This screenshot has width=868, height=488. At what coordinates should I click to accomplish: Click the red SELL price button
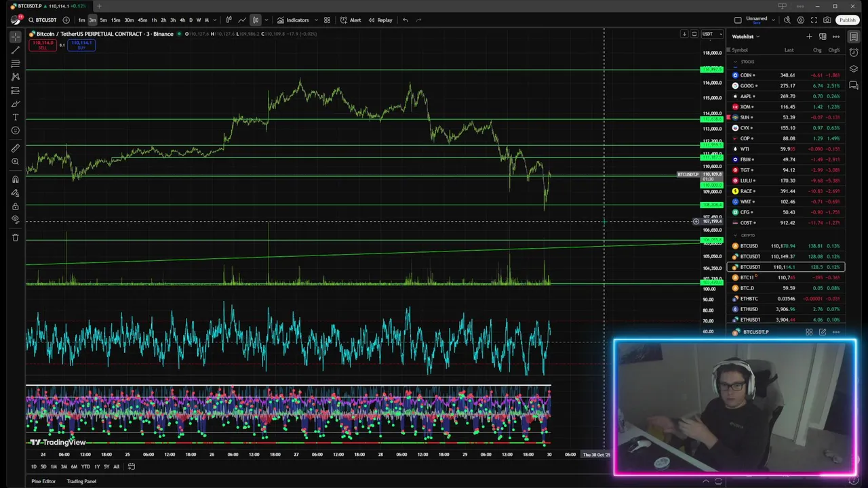pos(43,45)
